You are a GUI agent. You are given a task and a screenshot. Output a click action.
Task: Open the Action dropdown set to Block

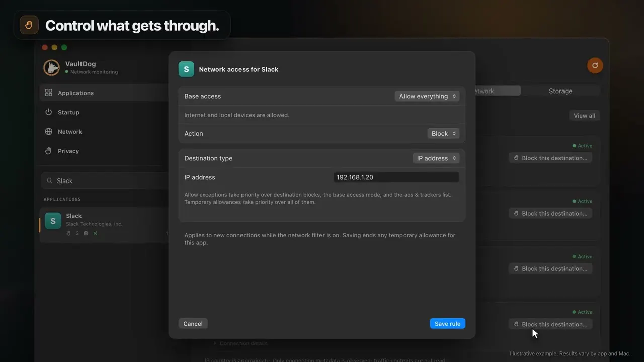tap(443, 134)
